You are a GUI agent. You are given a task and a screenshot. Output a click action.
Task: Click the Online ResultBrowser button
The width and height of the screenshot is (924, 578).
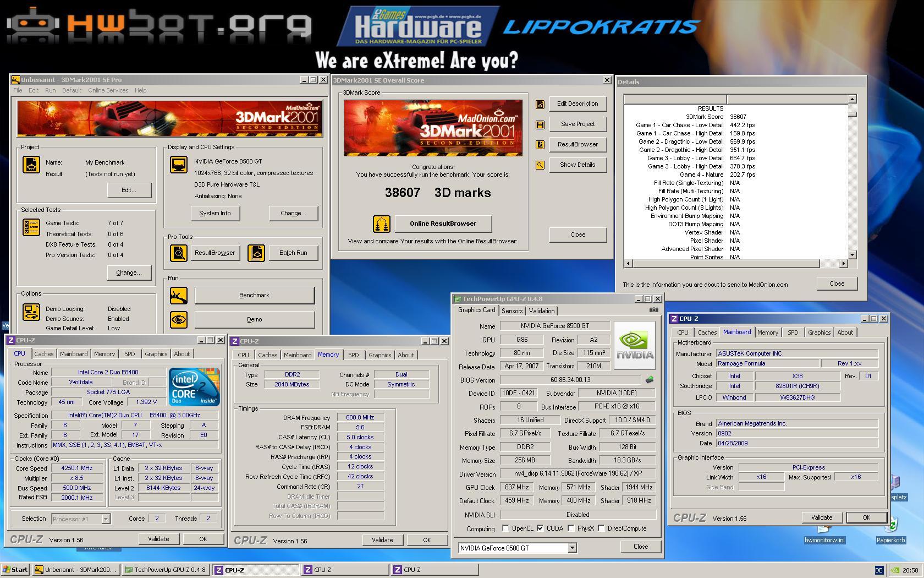click(443, 223)
